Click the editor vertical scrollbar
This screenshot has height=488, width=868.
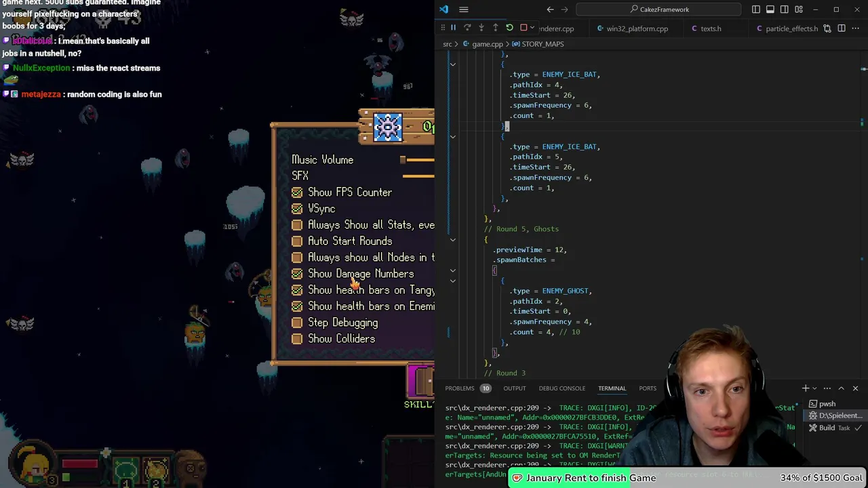coord(863,214)
